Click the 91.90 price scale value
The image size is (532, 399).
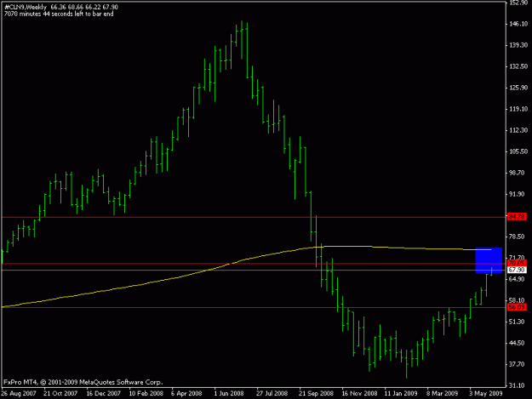[x=518, y=194]
